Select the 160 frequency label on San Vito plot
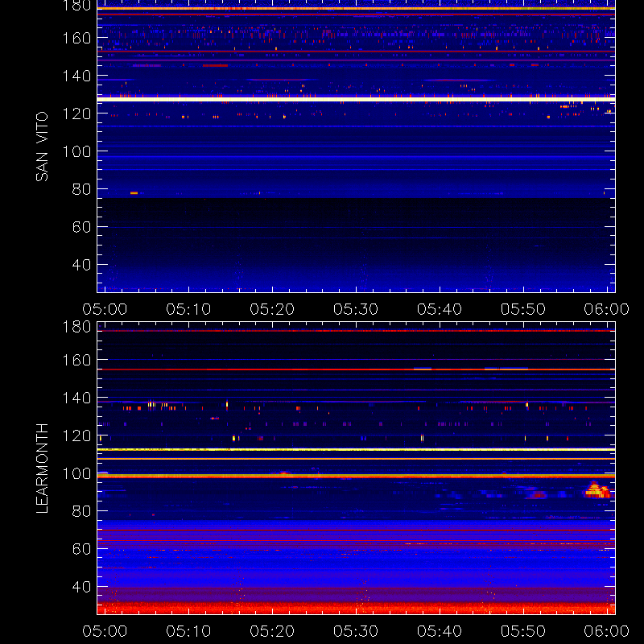The image size is (644, 644). pos(76,38)
